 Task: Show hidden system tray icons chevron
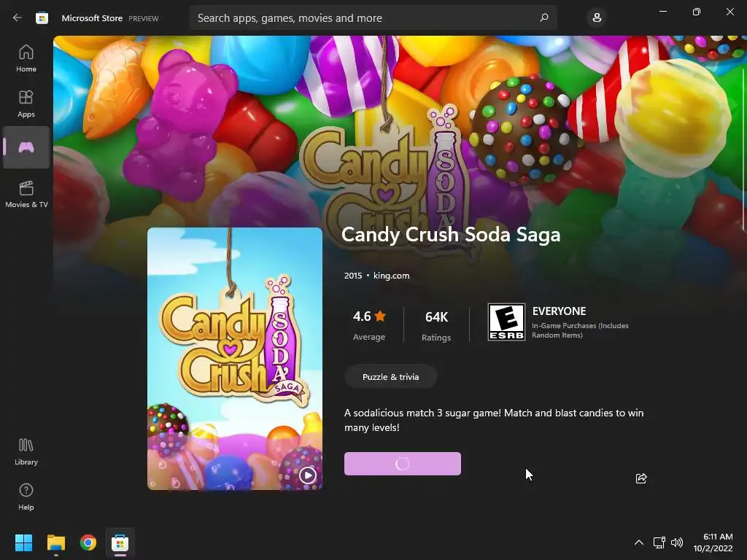click(639, 542)
